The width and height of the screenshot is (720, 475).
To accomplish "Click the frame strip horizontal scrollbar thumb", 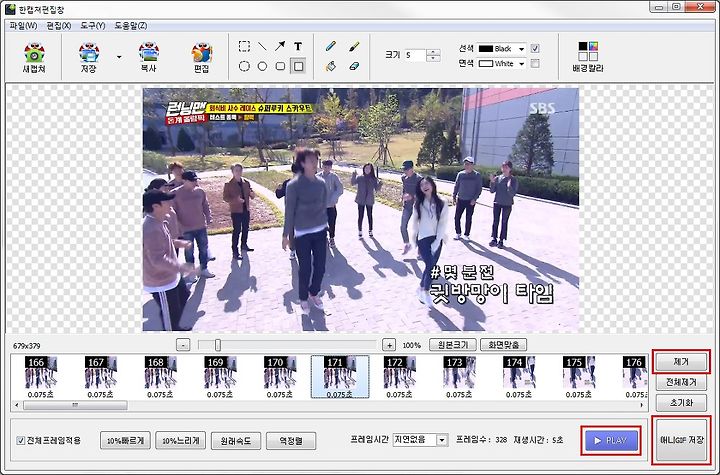I will tap(75, 405).
